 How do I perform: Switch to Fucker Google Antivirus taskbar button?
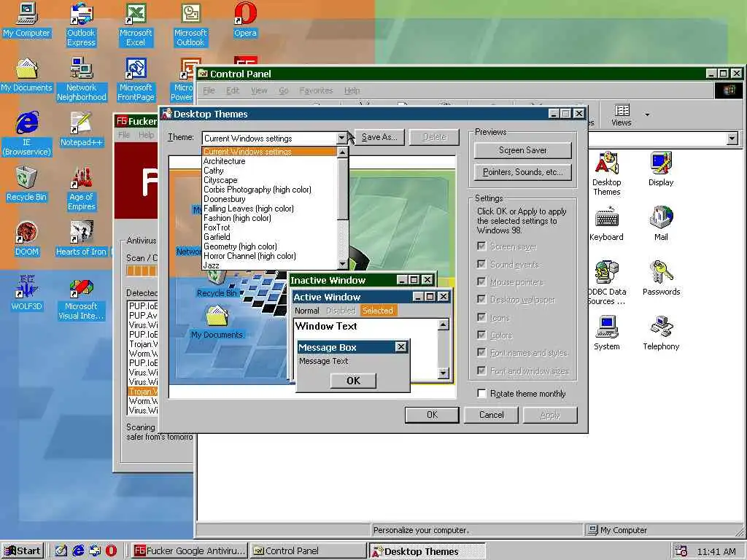click(190, 551)
